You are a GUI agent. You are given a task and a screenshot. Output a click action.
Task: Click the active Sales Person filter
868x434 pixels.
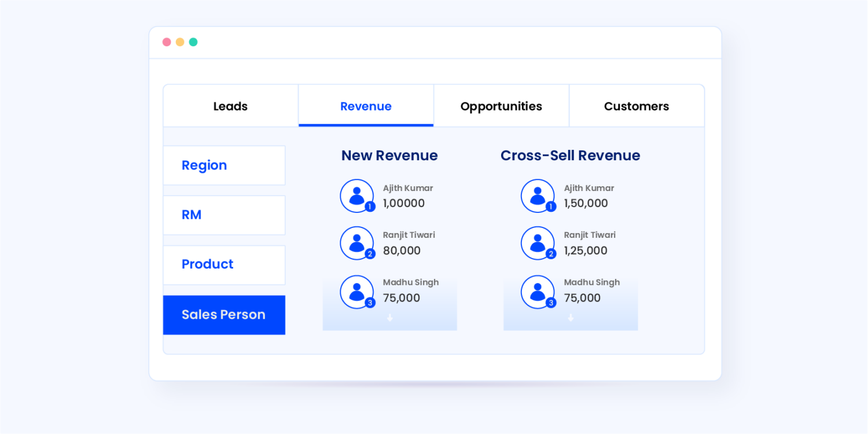pos(223,314)
